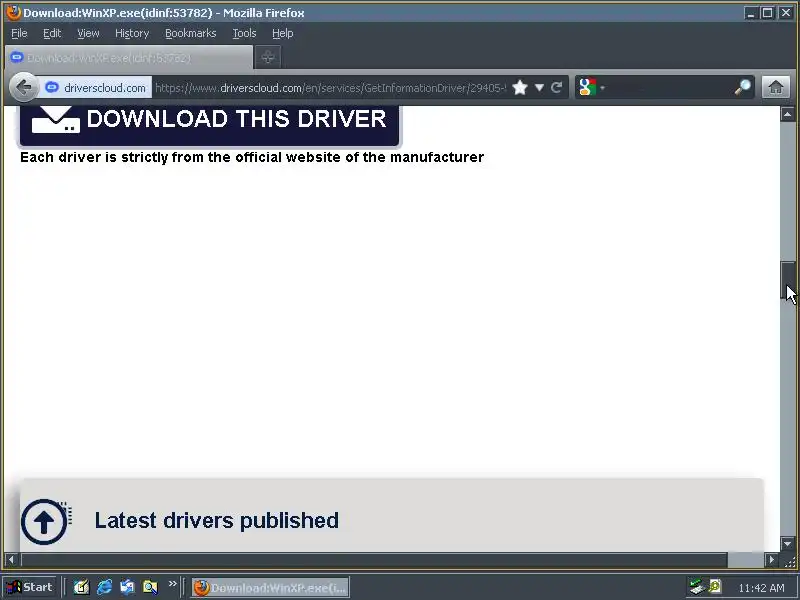
Task: Open the Edit menu
Action: [x=52, y=33]
